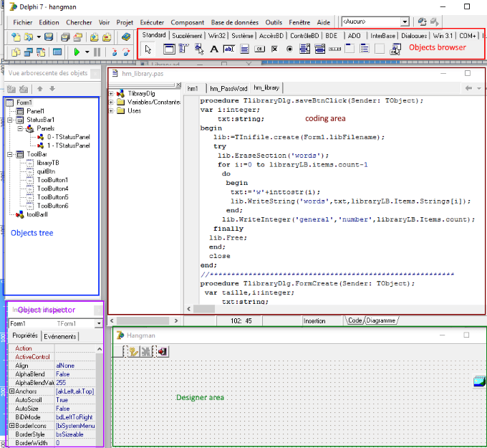Click the green Run arrow in toolbar
The image size is (487, 448).
click(77, 52)
